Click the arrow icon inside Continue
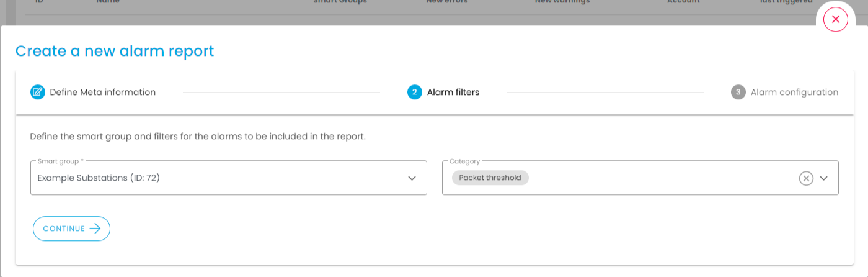The height and width of the screenshot is (277, 868). [95, 229]
